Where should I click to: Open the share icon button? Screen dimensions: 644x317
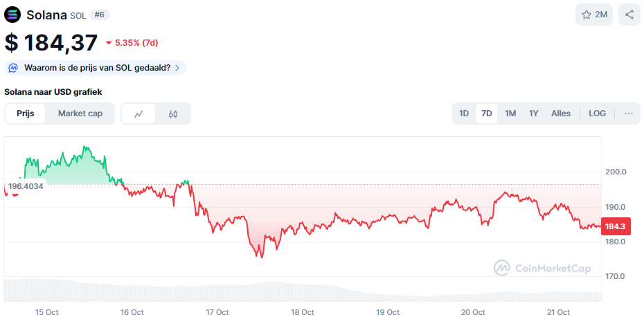(x=629, y=15)
